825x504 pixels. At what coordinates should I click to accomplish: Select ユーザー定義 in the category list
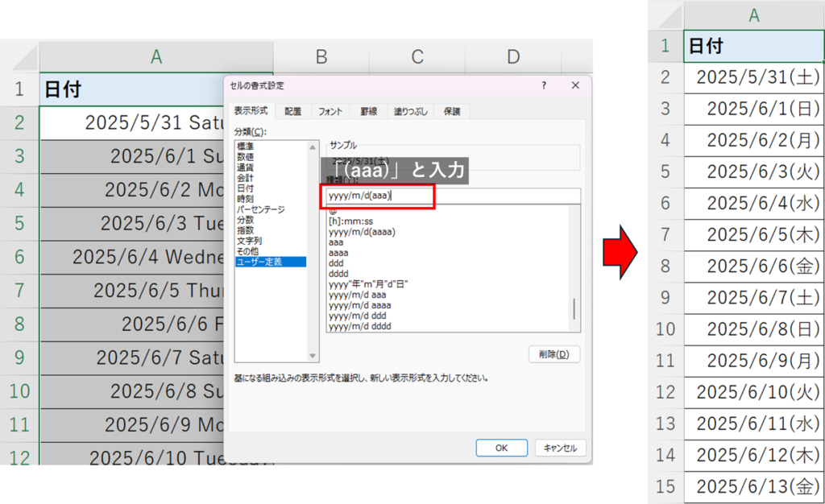click(271, 262)
